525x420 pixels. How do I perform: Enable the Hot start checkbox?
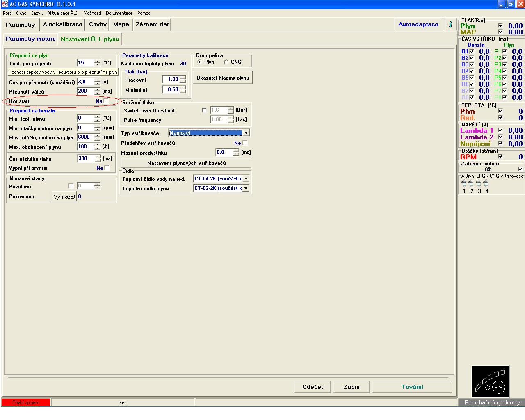(x=106, y=101)
